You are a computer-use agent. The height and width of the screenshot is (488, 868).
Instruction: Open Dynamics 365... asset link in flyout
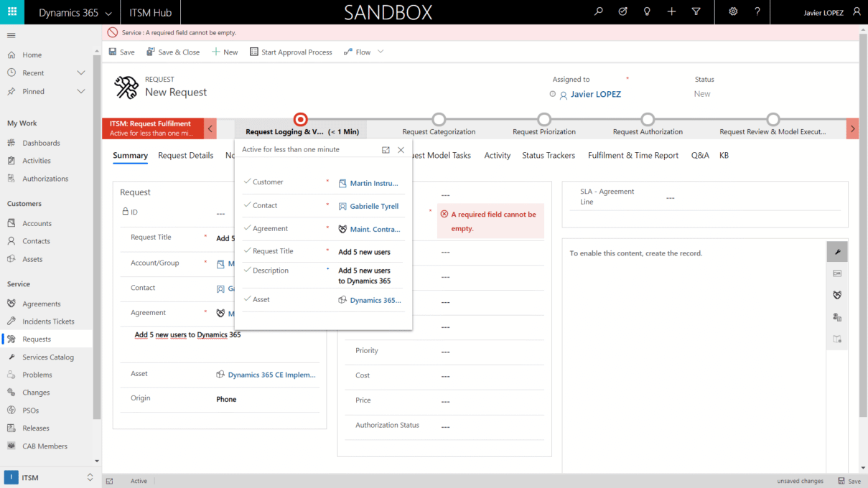tap(375, 300)
